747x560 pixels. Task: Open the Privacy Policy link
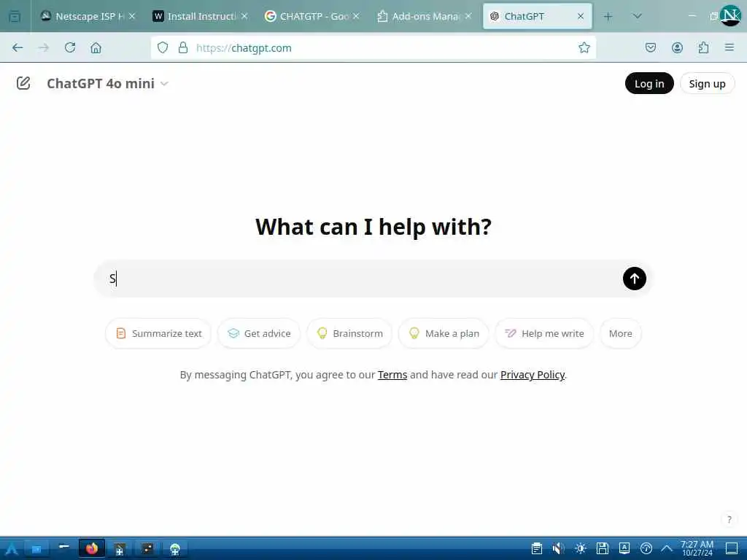(x=532, y=375)
